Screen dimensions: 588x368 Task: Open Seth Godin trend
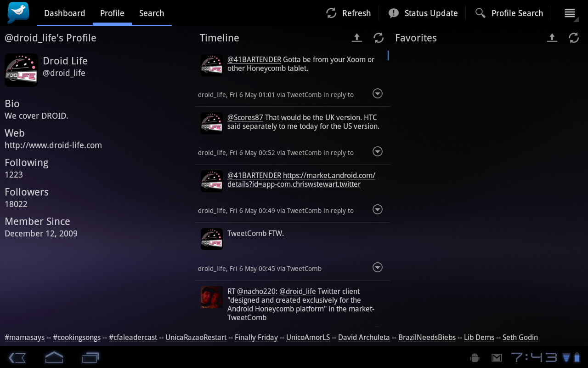520,337
